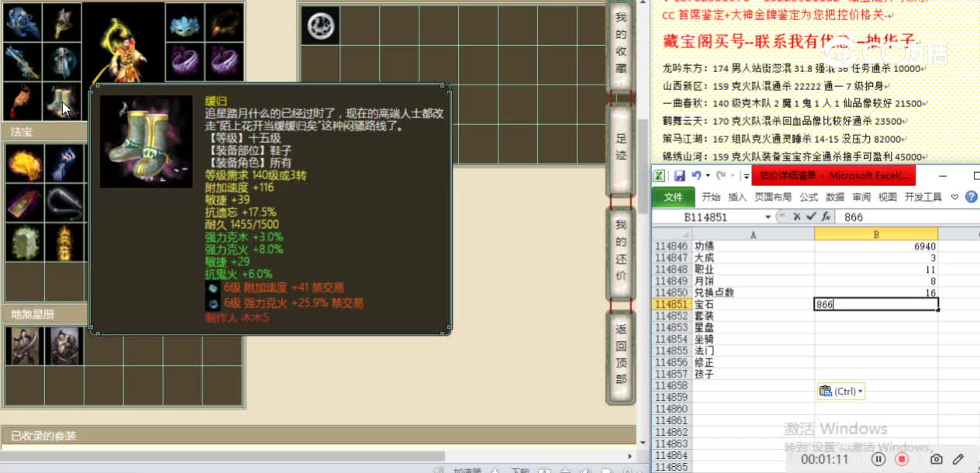Expand the Name Box dropdown arrow
Viewport: 980px width, 473px height.
tap(768, 217)
